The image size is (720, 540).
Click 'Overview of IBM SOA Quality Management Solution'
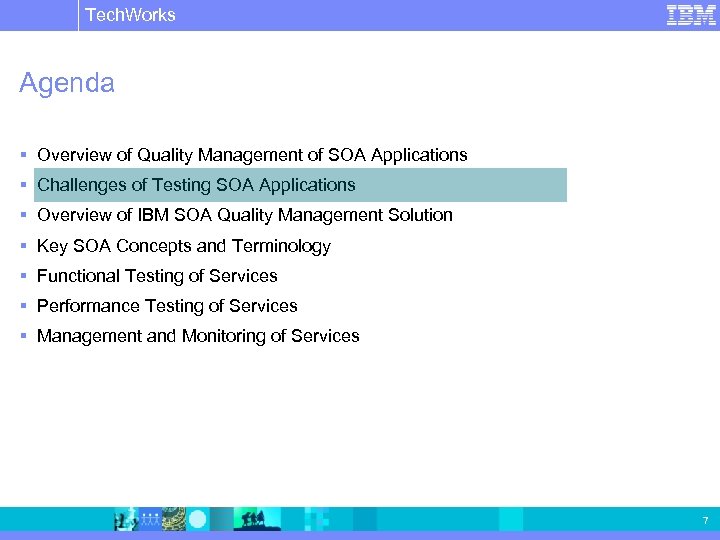[245, 215]
